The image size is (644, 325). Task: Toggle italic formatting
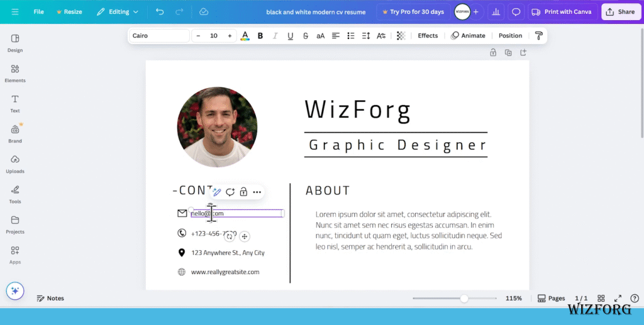click(275, 36)
